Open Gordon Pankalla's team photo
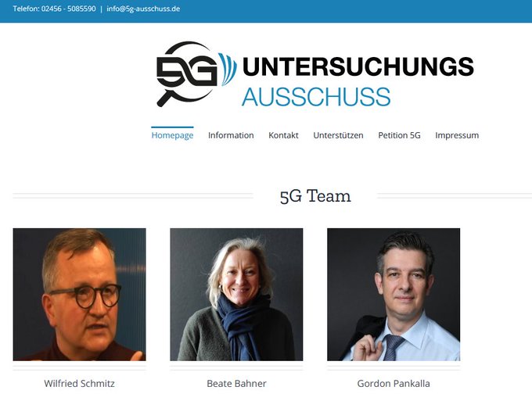The image size is (532, 408). pos(394,295)
